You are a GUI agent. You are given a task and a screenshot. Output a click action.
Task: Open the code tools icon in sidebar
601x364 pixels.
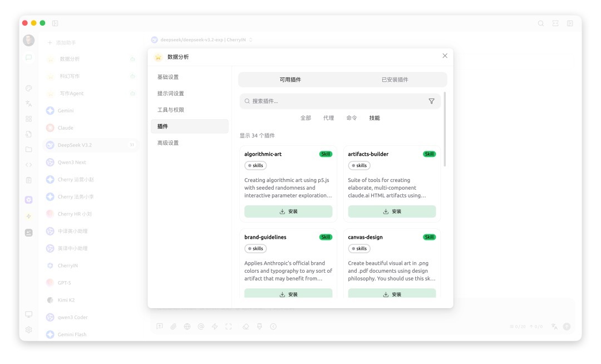(29, 165)
